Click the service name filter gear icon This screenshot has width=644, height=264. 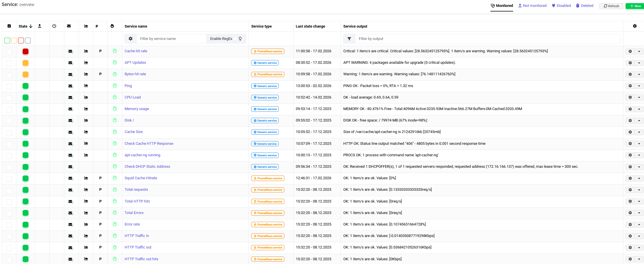tap(131, 39)
